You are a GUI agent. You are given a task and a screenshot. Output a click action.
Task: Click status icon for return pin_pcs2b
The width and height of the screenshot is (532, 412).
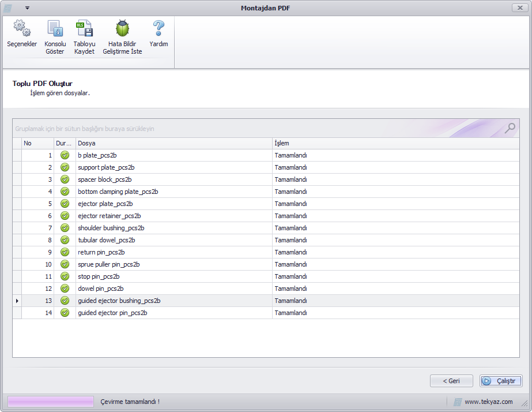[65, 252]
